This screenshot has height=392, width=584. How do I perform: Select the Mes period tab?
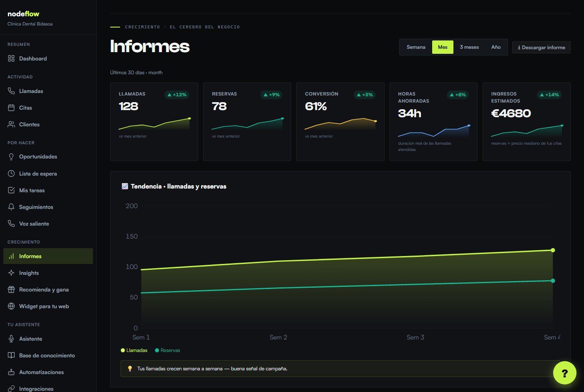tap(443, 47)
